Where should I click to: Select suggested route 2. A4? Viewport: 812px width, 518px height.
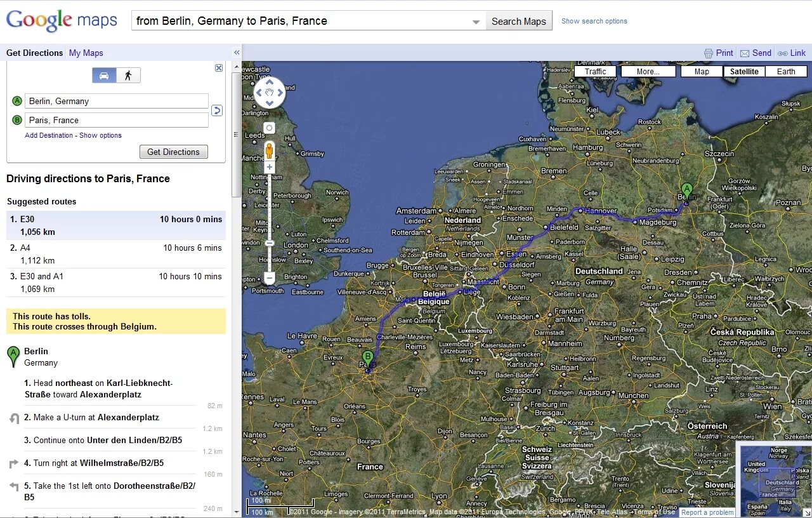coord(116,254)
